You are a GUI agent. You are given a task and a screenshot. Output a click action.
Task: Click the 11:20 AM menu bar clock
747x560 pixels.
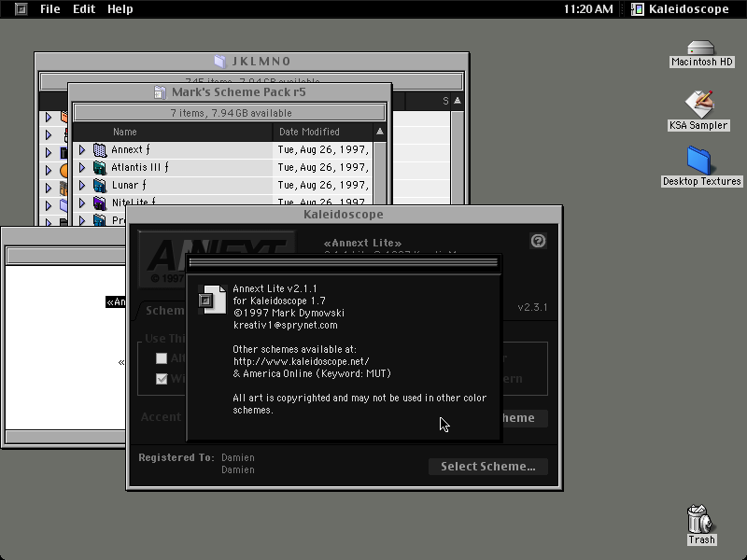coord(588,9)
